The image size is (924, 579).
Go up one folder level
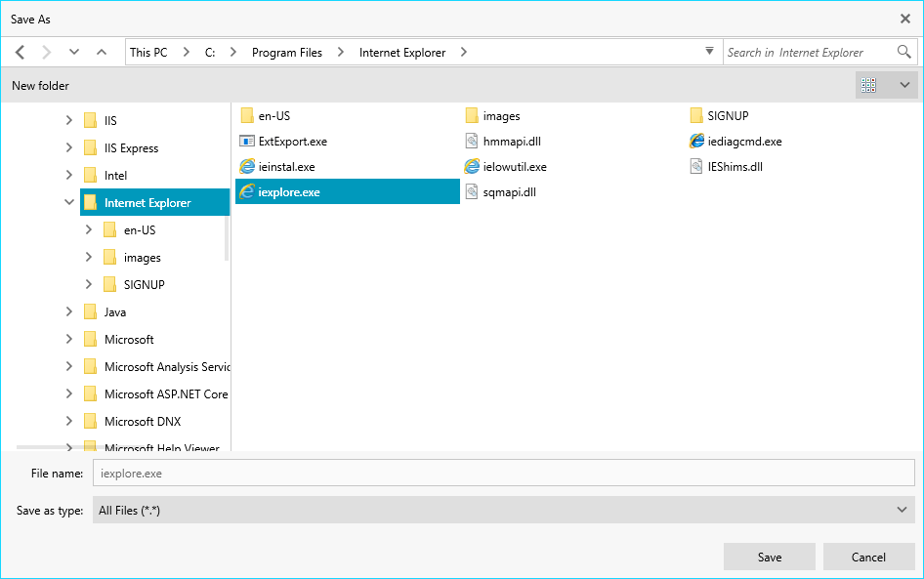pyautogui.click(x=102, y=52)
